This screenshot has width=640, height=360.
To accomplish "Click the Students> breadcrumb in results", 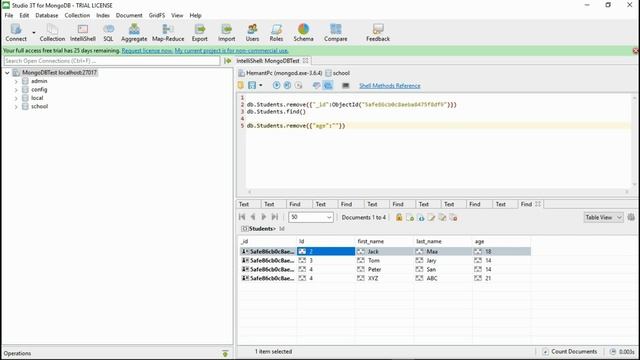I will pyautogui.click(x=262, y=229).
